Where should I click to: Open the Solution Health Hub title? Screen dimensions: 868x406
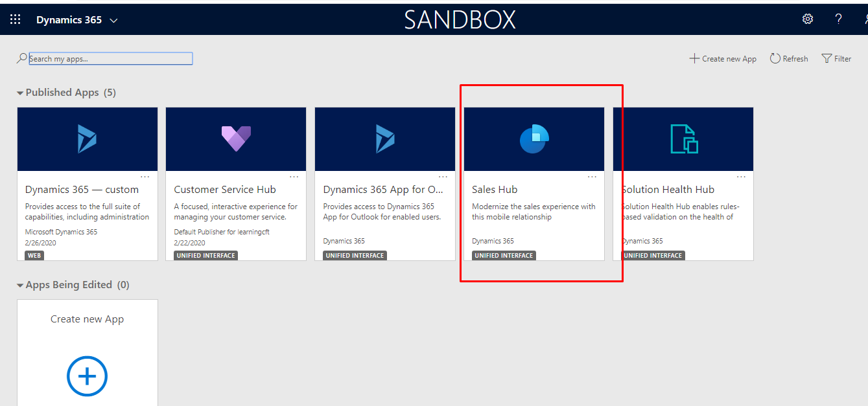point(668,190)
